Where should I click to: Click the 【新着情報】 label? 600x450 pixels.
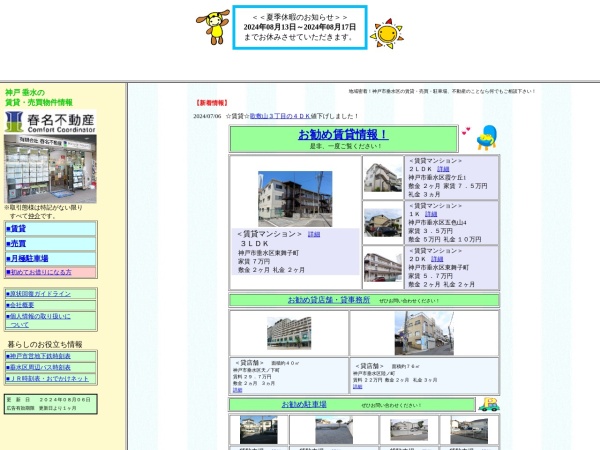[212, 103]
